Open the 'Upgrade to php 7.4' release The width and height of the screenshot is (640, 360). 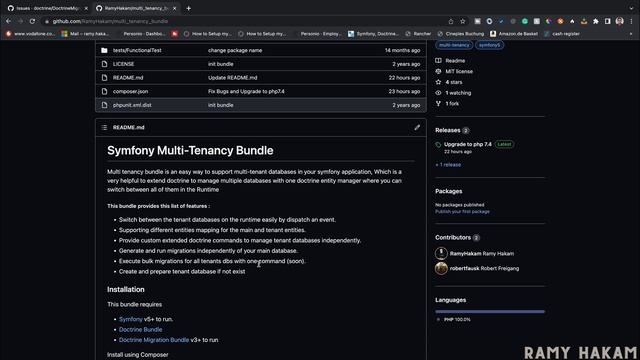[x=468, y=144]
